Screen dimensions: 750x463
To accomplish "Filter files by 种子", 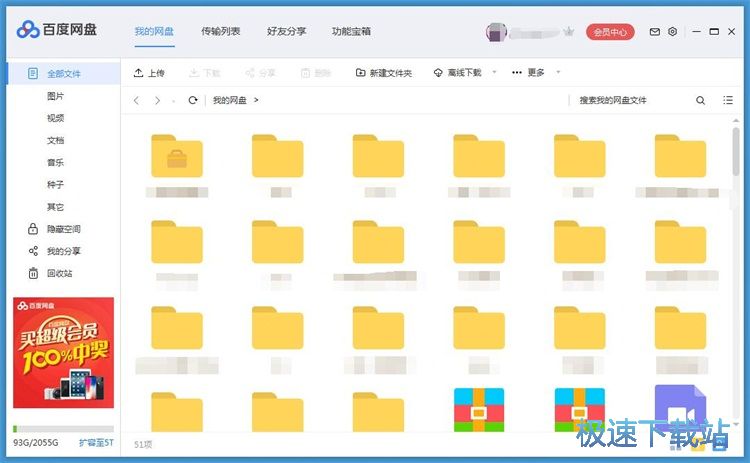I will point(55,185).
